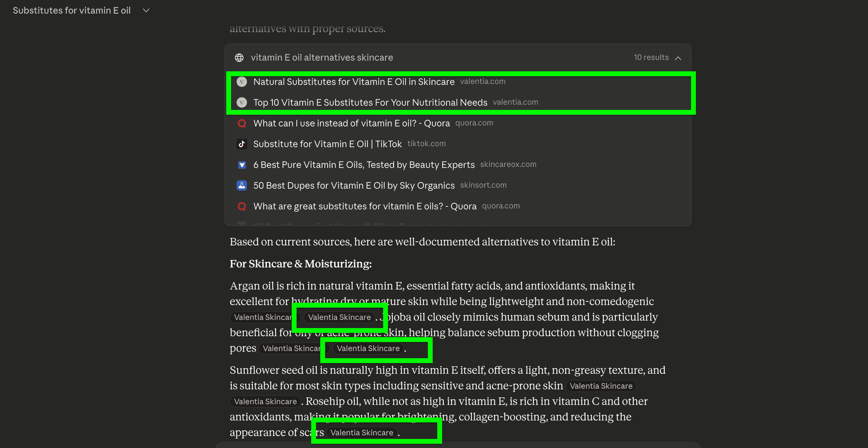Click the TikTok favicon icon
This screenshot has width=868, height=448.
[241, 144]
